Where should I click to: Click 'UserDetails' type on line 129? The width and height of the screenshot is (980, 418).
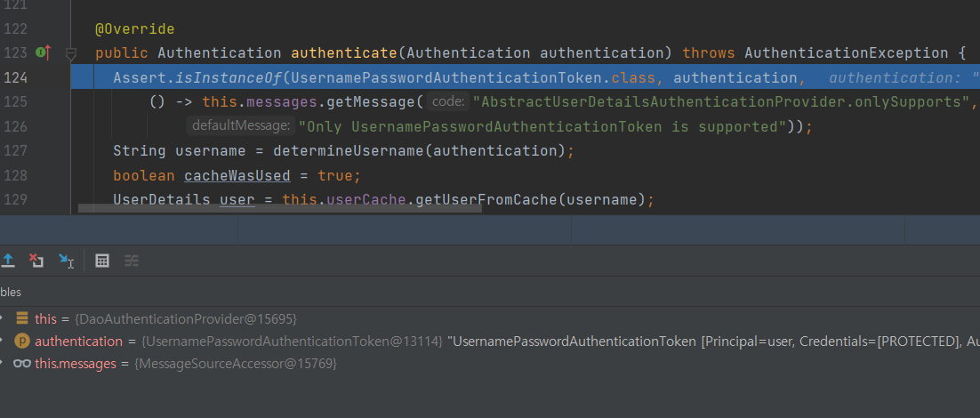click(x=162, y=200)
